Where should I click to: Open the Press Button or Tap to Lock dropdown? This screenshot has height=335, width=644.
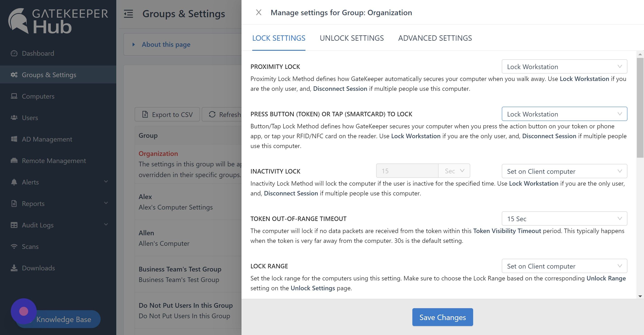(564, 114)
